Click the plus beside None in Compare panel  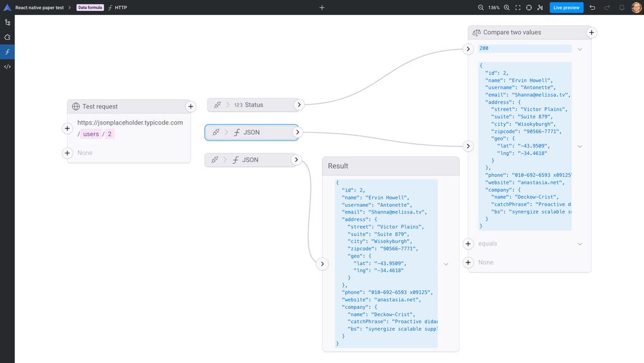[x=468, y=262]
